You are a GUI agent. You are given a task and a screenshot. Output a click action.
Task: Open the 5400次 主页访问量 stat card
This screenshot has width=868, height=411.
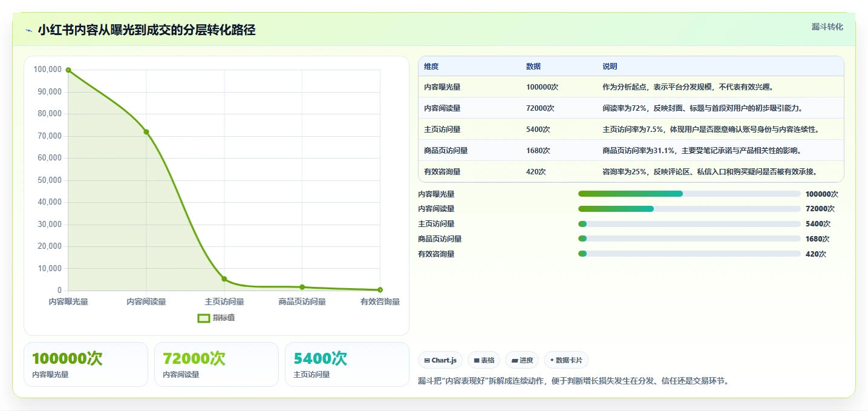click(x=347, y=364)
